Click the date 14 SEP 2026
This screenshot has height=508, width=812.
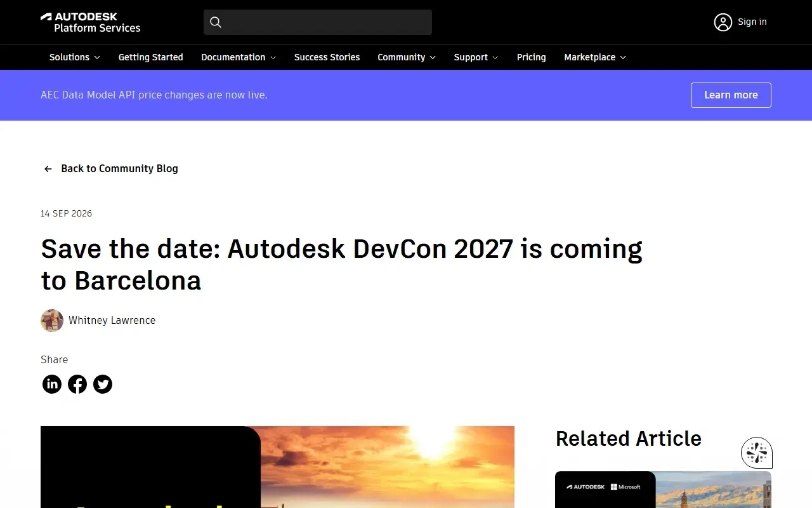(67, 214)
